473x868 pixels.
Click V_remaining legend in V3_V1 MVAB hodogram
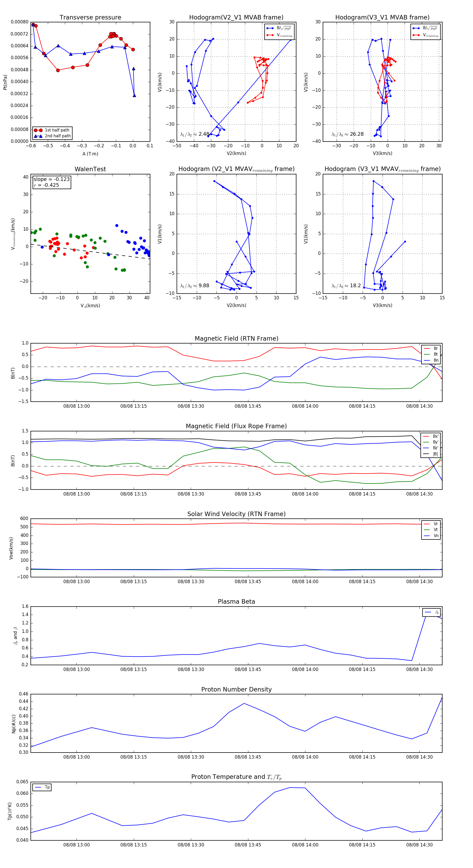pyautogui.click(x=425, y=35)
